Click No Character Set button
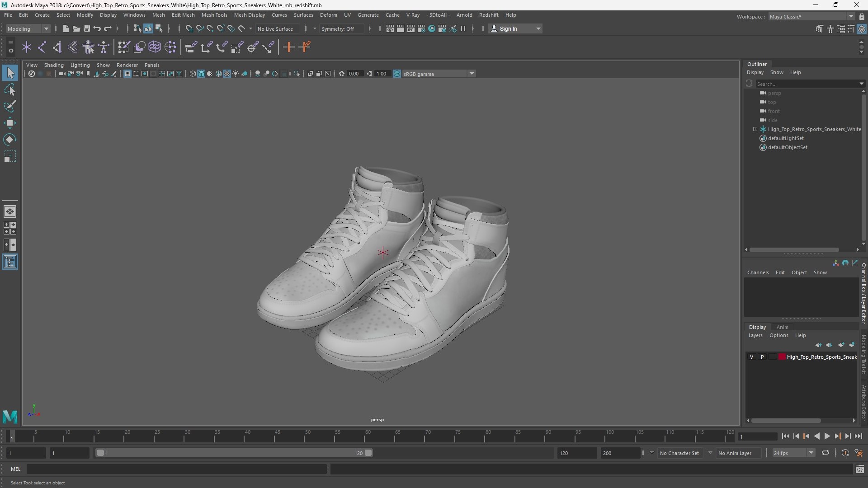The height and width of the screenshot is (488, 868). click(679, 453)
